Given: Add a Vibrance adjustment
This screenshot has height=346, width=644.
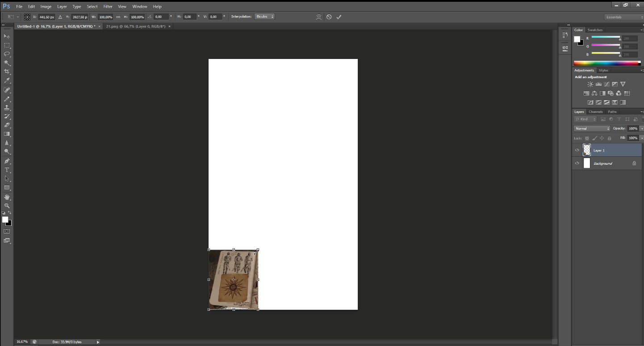Looking at the screenshot, I should pyautogui.click(x=623, y=84).
